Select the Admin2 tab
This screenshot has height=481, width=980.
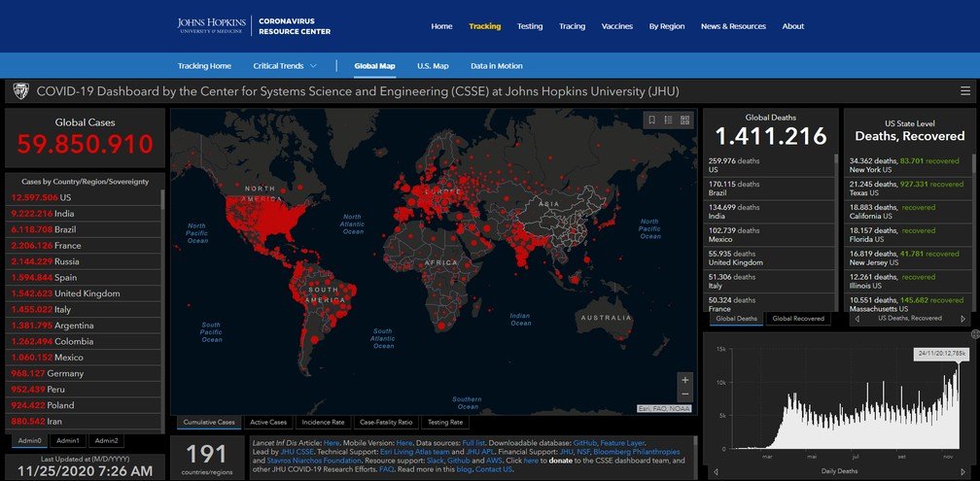tap(106, 441)
